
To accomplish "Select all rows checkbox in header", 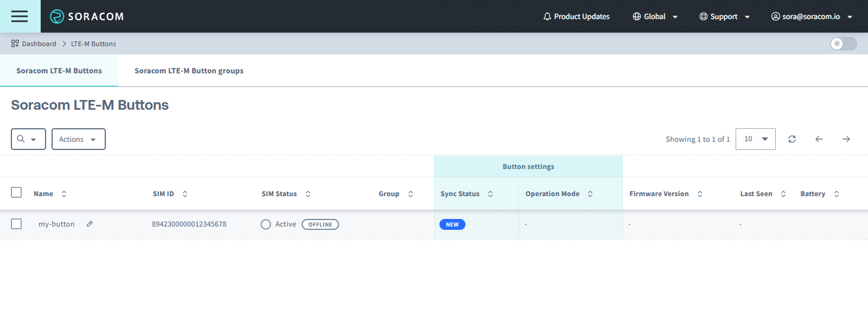I will [x=16, y=192].
